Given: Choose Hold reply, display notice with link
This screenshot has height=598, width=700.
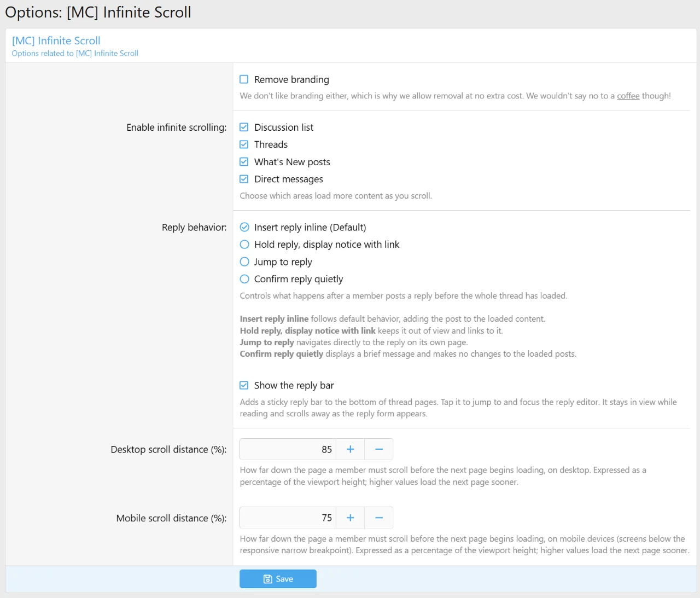Looking at the screenshot, I should [244, 245].
